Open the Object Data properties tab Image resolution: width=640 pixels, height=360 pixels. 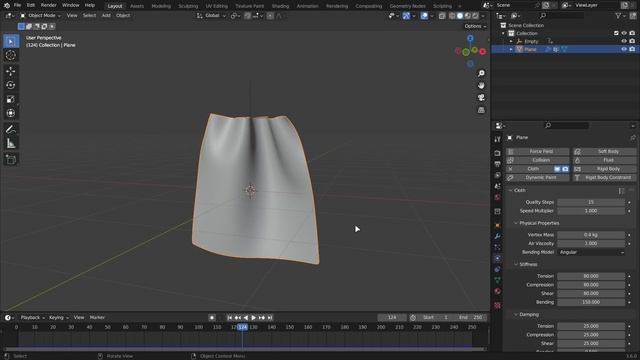click(x=497, y=280)
